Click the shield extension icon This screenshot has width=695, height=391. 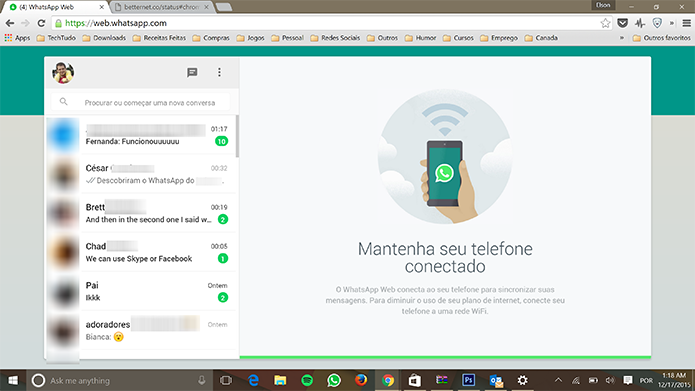point(657,23)
